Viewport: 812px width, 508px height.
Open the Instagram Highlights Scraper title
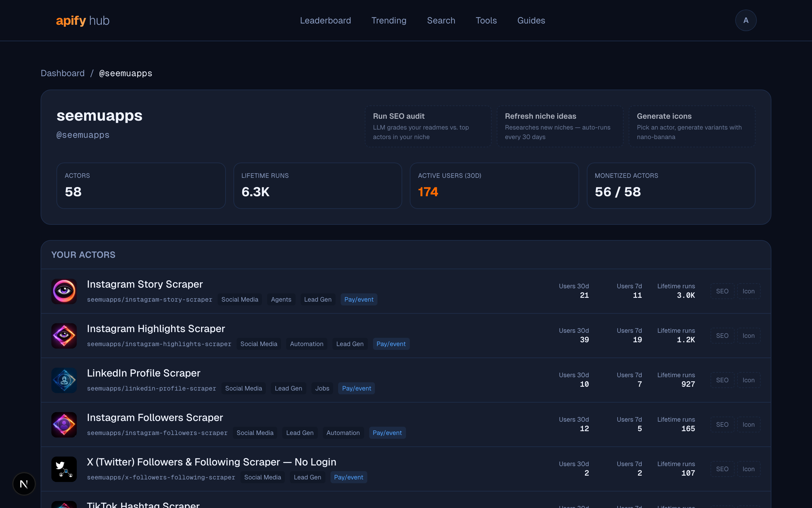[x=156, y=329]
